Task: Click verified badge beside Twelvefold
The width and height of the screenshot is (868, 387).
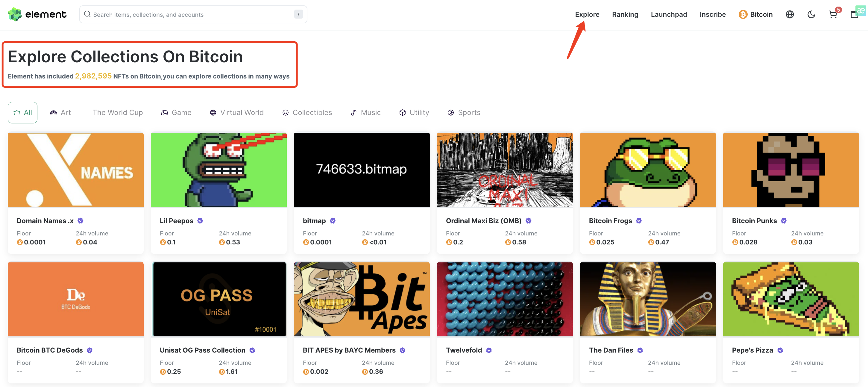Action: click(x=488, y=350)
